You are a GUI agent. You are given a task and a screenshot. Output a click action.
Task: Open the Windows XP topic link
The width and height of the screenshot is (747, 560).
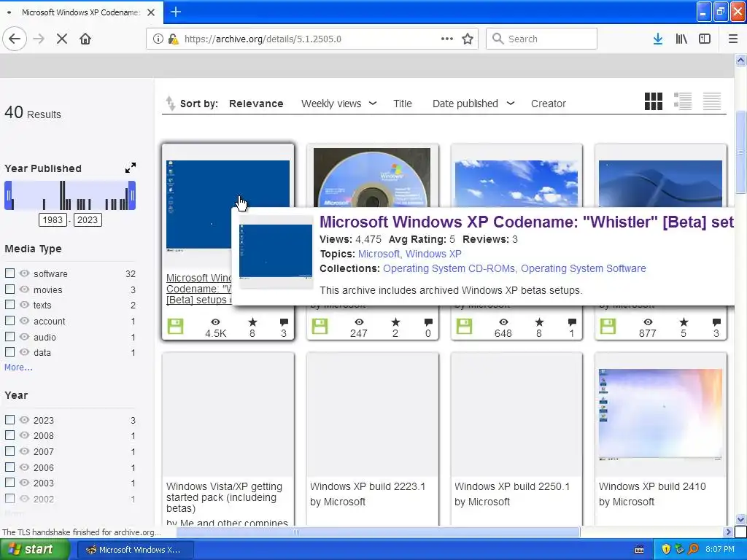tap(433, 254)
